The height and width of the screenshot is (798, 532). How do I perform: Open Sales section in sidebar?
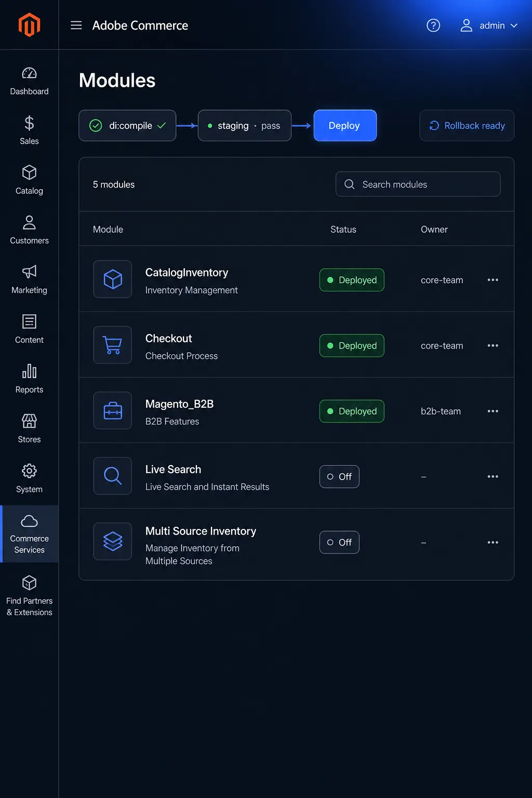(29, 130)
